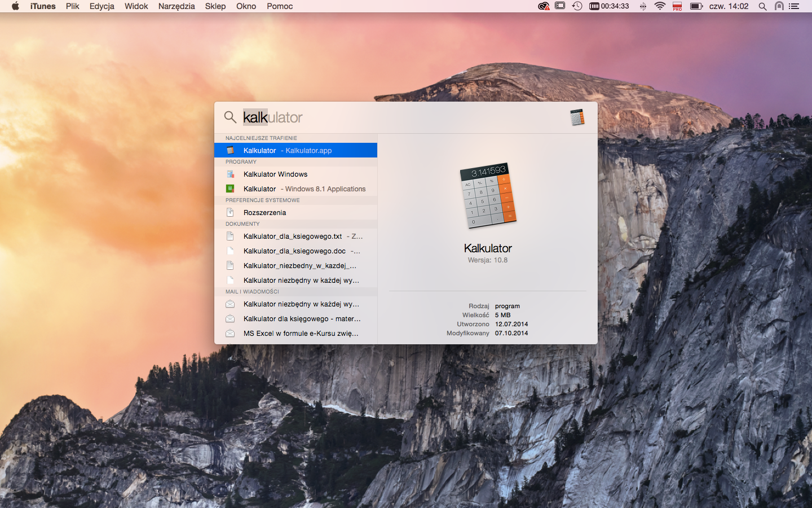
Task: Click the arch-shaped menu bar icon
Action: coord(779,6)
